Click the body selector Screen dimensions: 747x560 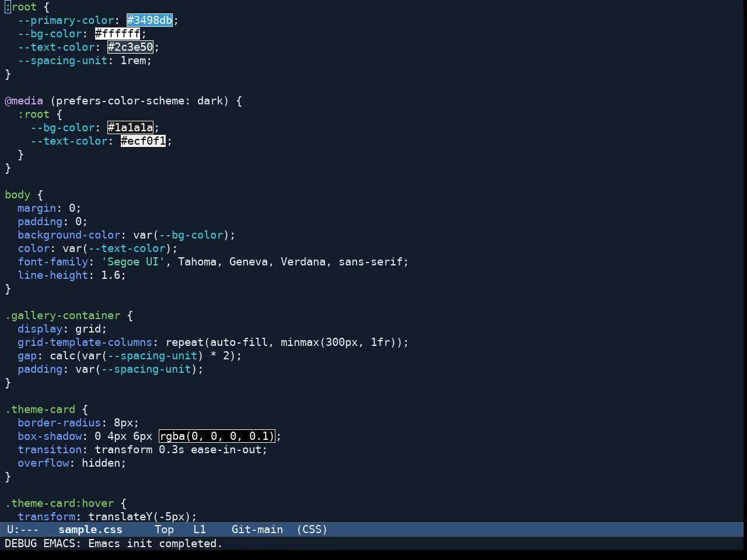point(18,195)
